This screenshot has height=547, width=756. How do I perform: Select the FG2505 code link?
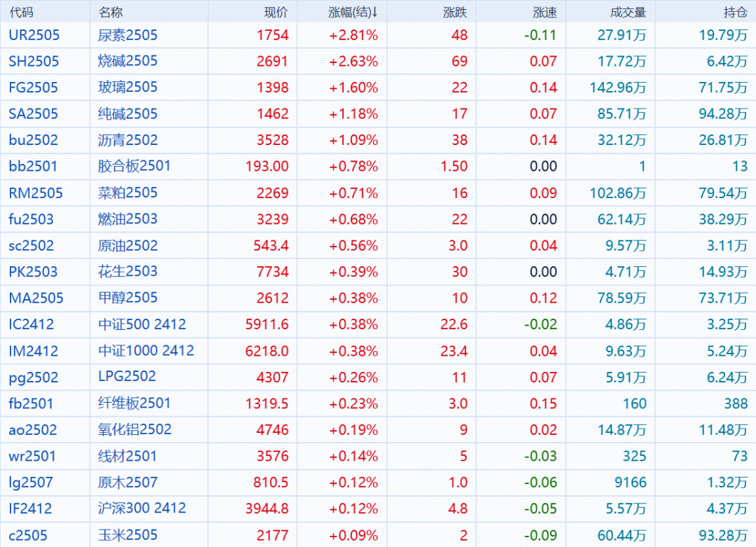tap(33, 88)
